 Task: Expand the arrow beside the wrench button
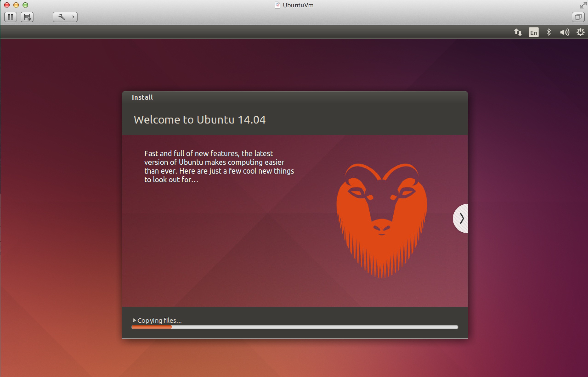[73, 17]
